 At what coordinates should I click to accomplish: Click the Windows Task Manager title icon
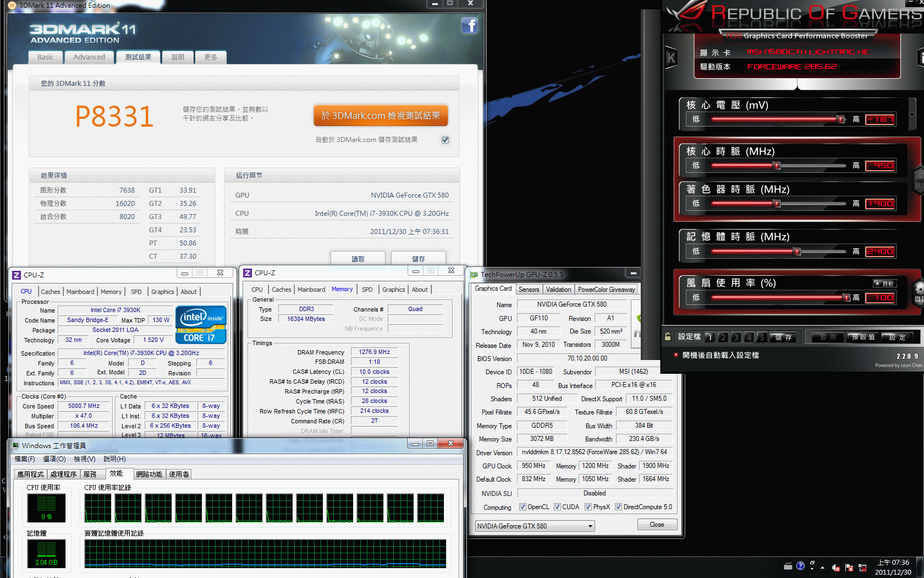(15, 445)
